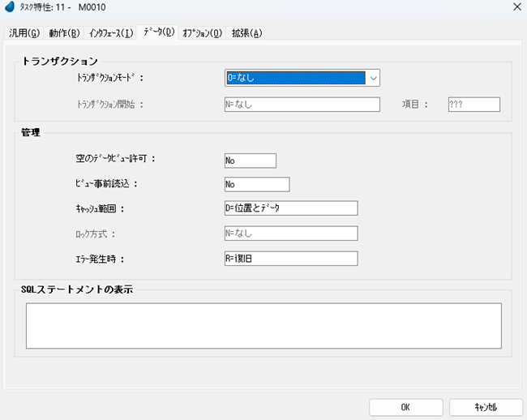Select the highlighted 0=なし combo box value
Image resolution: width=527 pixels, height=420 pixels.
tap(294, 78)
